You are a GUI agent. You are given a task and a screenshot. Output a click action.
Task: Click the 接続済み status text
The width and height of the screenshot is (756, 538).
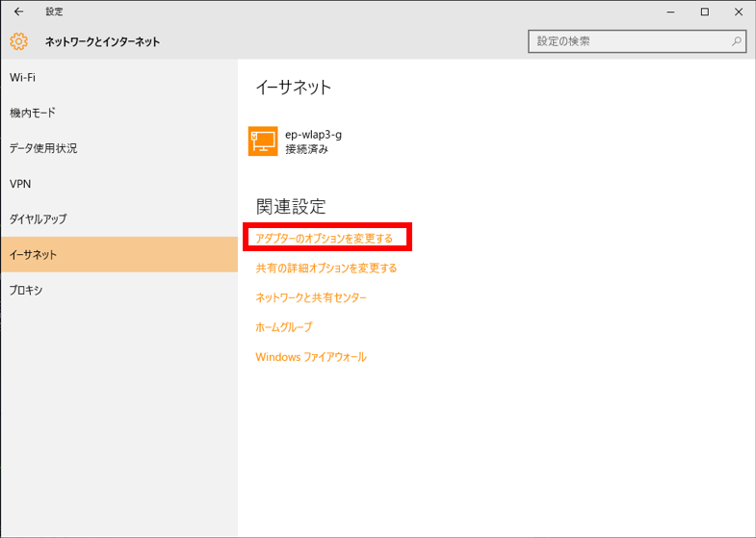(306, 149)
